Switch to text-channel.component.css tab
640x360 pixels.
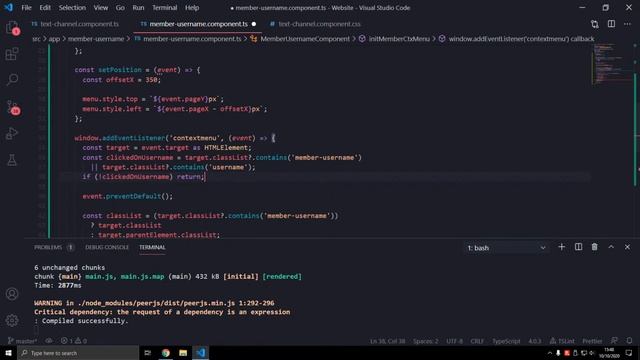pos(315,24)
